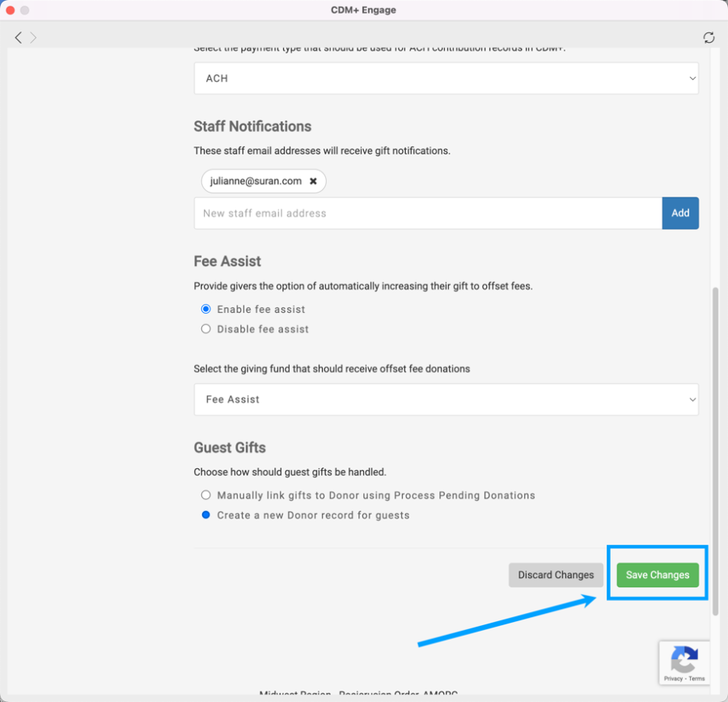Go back using the left arrow
This screenshot has width=728, height=702.
pos(18,37)
